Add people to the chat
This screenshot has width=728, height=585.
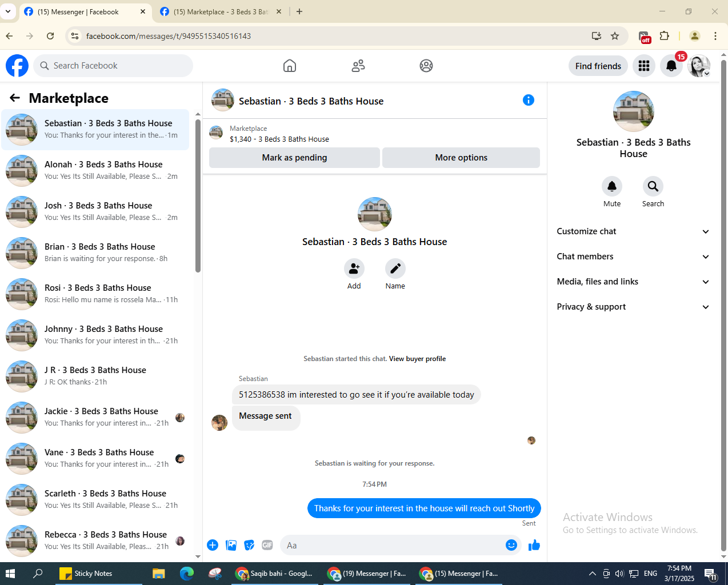pos(354,268)
